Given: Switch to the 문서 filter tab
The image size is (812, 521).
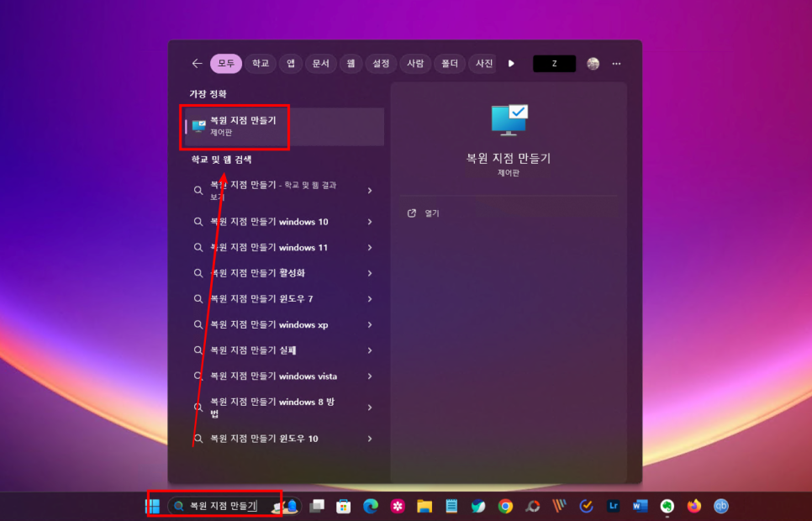Looking at the screenshot, I should [320, 64].
